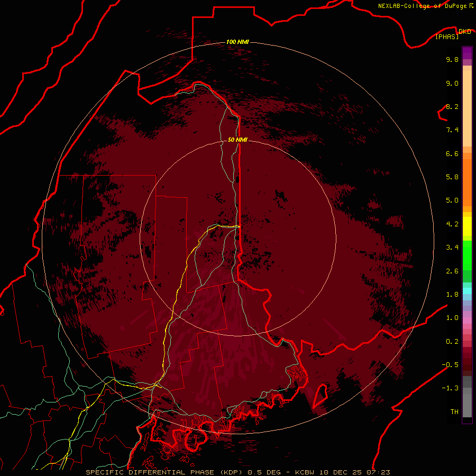This screenshot has width=476, height=476.
Task: Click the "9.0" scale value
Action: pos(452,83)
